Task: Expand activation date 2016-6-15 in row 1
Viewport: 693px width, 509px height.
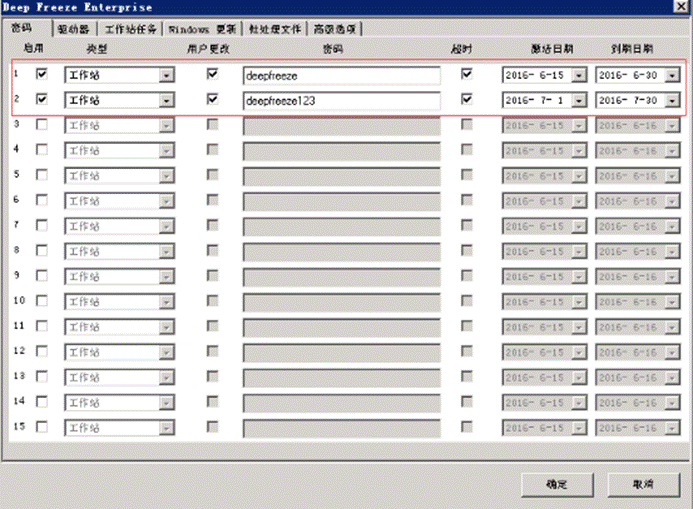Action: coord(579,76)
